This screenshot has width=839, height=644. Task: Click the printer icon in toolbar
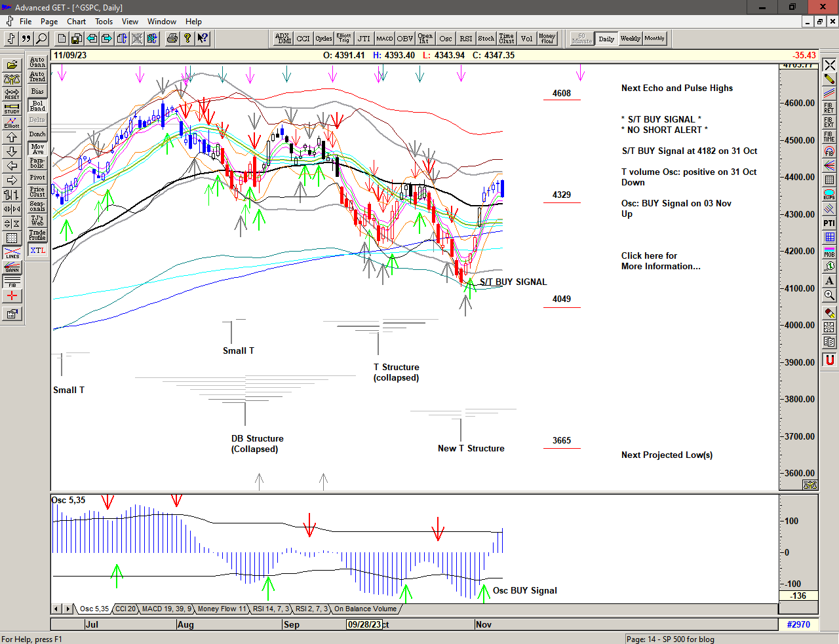click(172, 39)
